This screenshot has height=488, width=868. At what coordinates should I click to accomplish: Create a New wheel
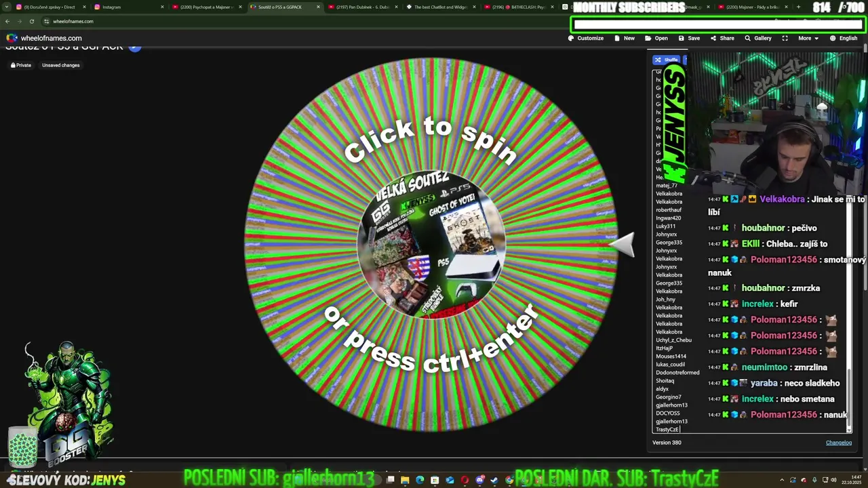tap(625, 38)
